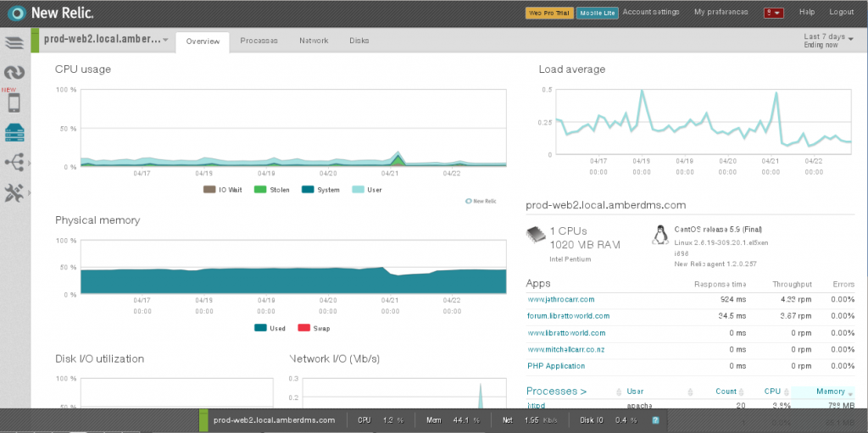This screenshot has height=433, width=868.
Task: Click the help question mark in status bar
Action: (x=655, y=420)
